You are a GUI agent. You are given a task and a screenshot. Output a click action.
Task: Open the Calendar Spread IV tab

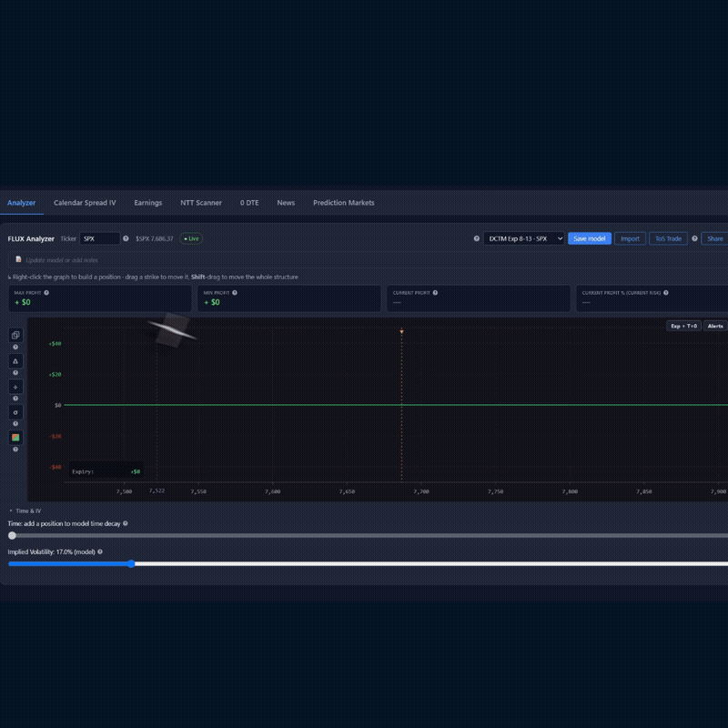click(85, 203)
